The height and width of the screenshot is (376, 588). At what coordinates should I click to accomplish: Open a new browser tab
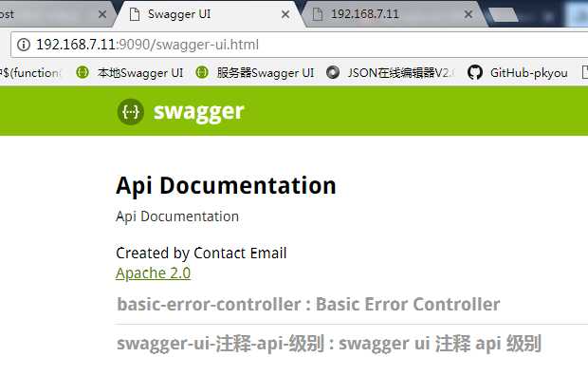point(504,15)
